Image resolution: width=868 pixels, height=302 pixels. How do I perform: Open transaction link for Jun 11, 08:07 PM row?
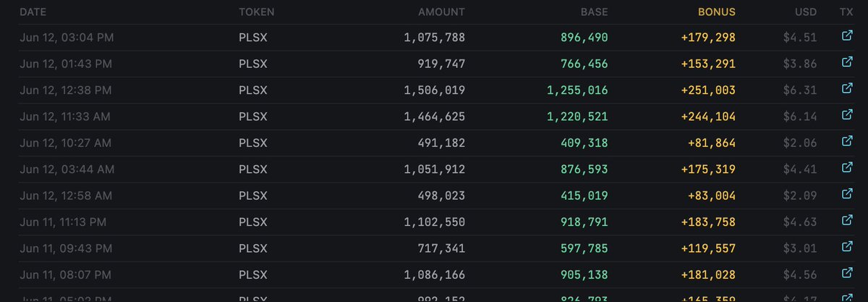[x=847, y=273]
